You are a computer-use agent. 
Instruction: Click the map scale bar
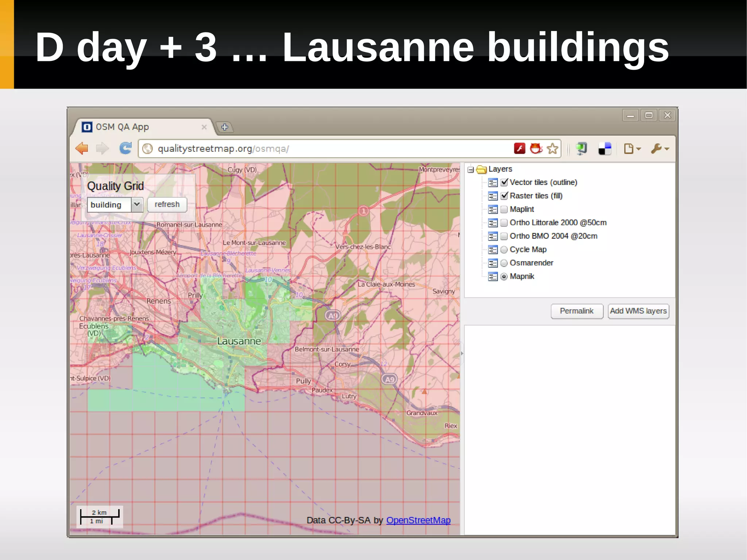tap(100, 517)
